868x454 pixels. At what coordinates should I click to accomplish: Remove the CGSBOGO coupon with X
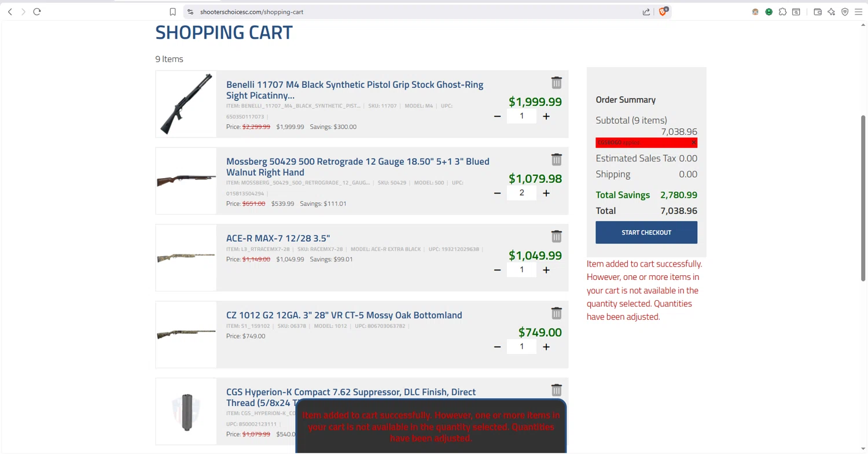coord(693,143)
